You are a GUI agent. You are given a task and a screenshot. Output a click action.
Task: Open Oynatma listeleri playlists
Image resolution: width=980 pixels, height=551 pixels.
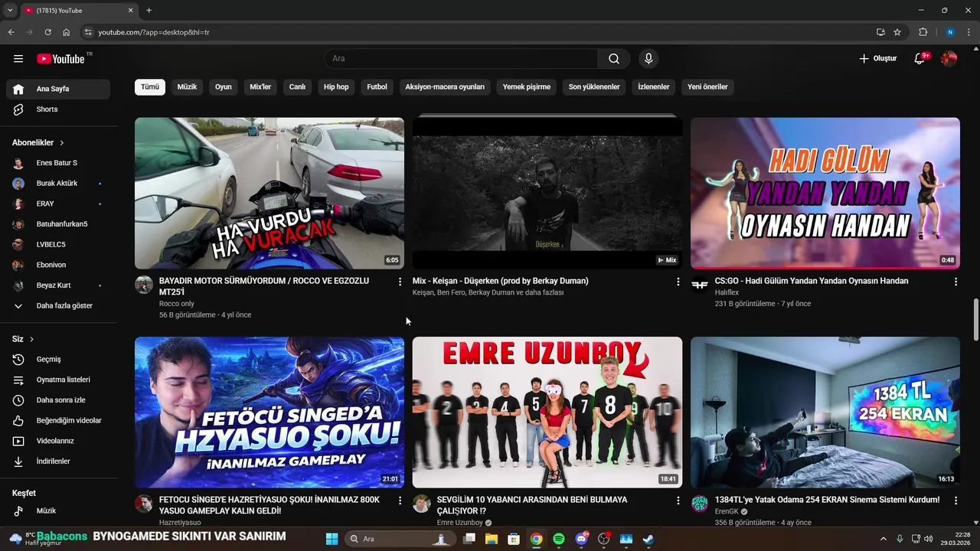[x=58, y=380]
